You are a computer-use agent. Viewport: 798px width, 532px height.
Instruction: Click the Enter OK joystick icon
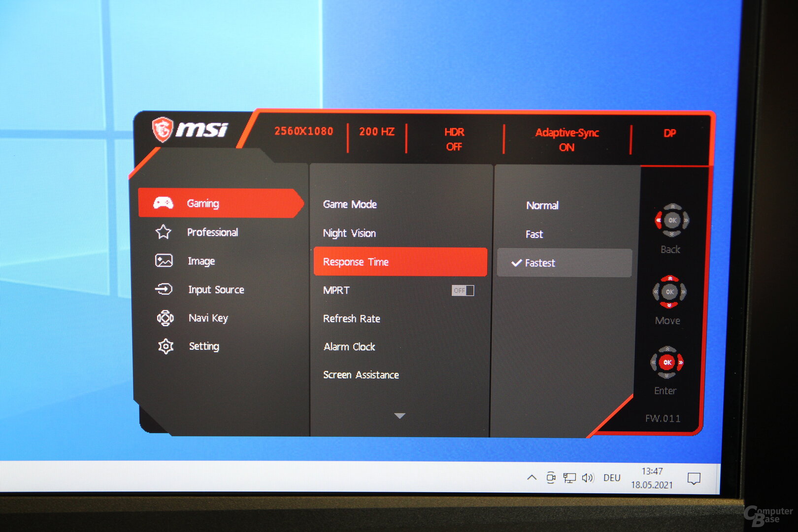(667, 363)
